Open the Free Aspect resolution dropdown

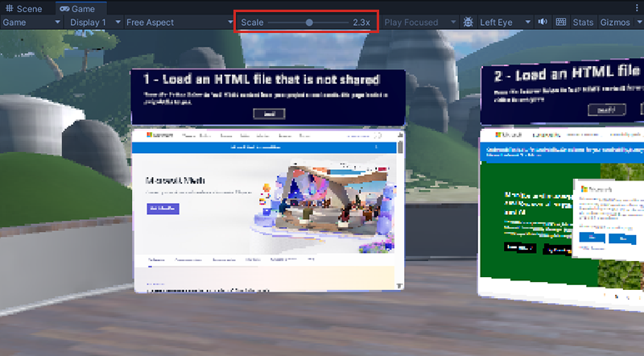click(179, 23)
